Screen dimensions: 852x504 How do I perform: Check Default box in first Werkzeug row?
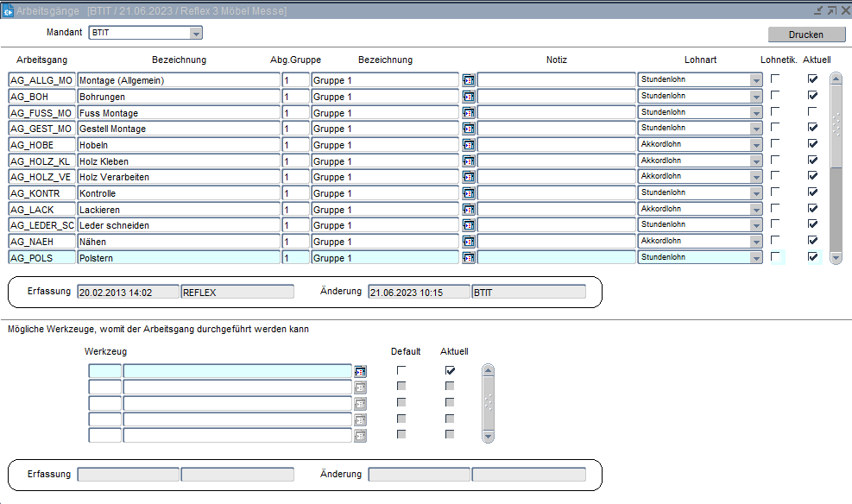tap(401, 370)
